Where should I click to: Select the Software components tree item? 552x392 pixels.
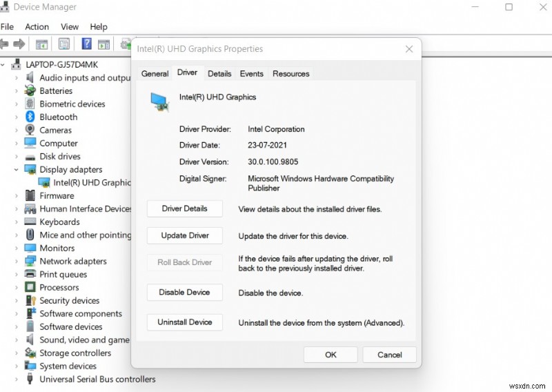tap(81, 313)
